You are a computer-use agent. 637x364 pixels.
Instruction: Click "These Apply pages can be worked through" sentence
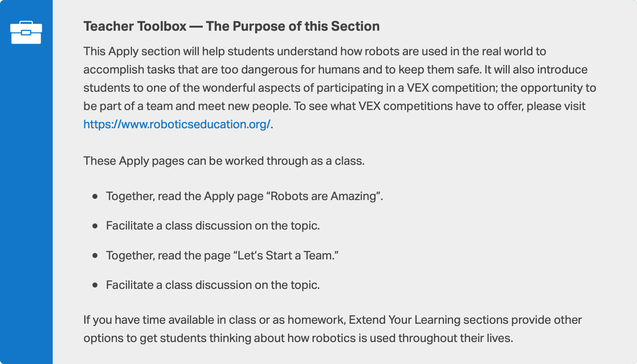[x=224, y=161]
